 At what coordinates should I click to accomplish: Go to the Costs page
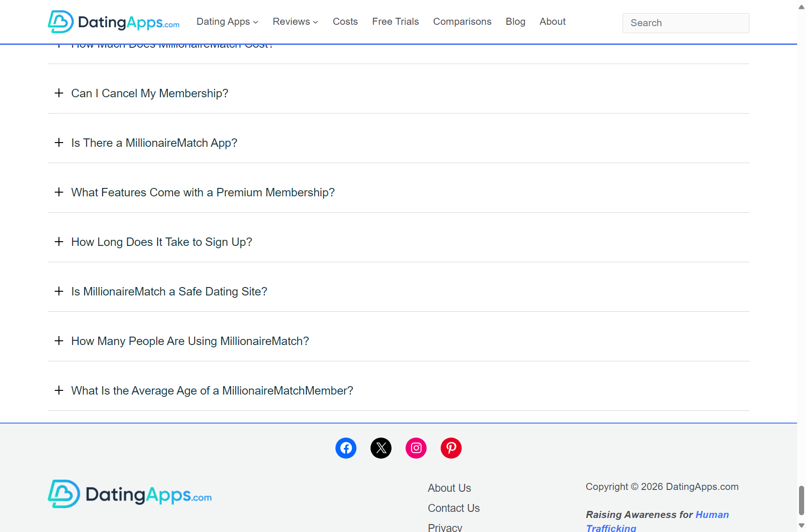tap(345, 22)
